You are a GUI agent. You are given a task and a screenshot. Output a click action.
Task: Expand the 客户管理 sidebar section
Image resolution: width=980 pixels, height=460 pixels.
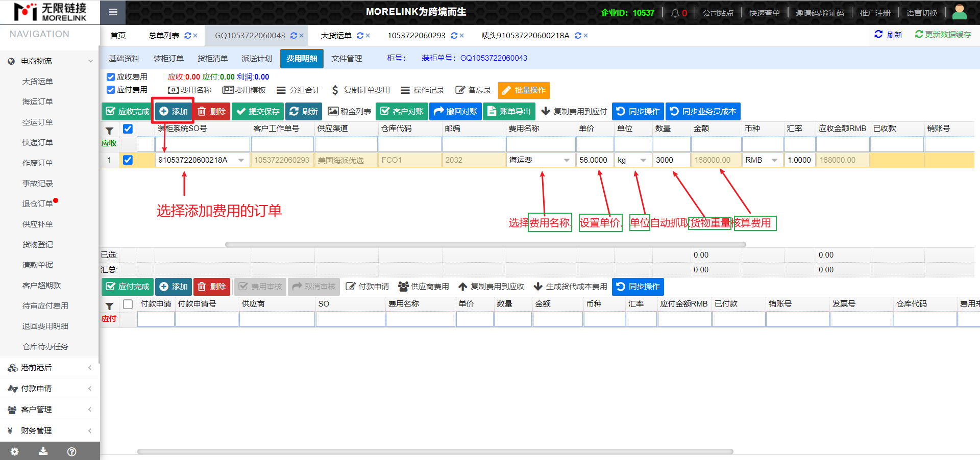point(50,410)
